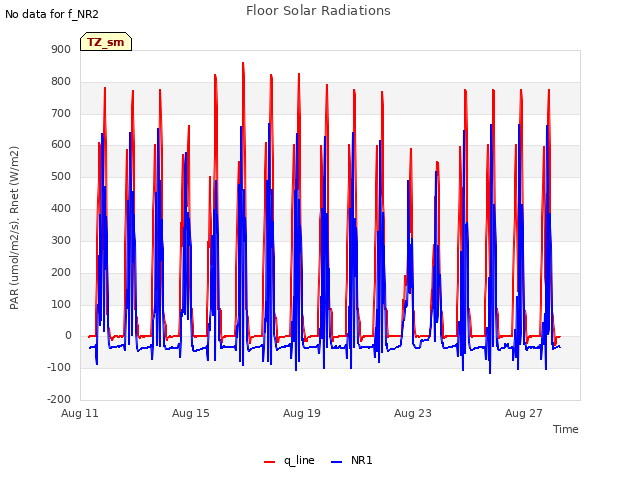640x480 pixels.
Task: Toggle the NR1 legend entry
Action: tap(351, 460)
